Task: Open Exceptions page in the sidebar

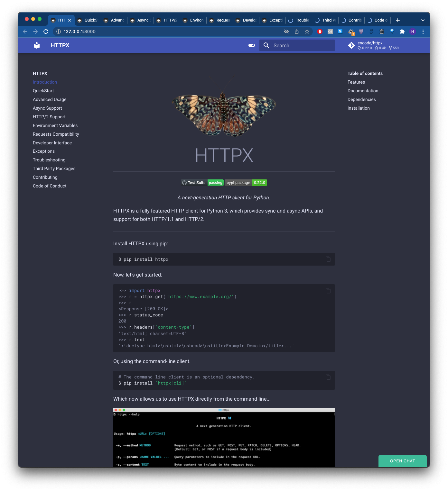Action: (44, 151)
